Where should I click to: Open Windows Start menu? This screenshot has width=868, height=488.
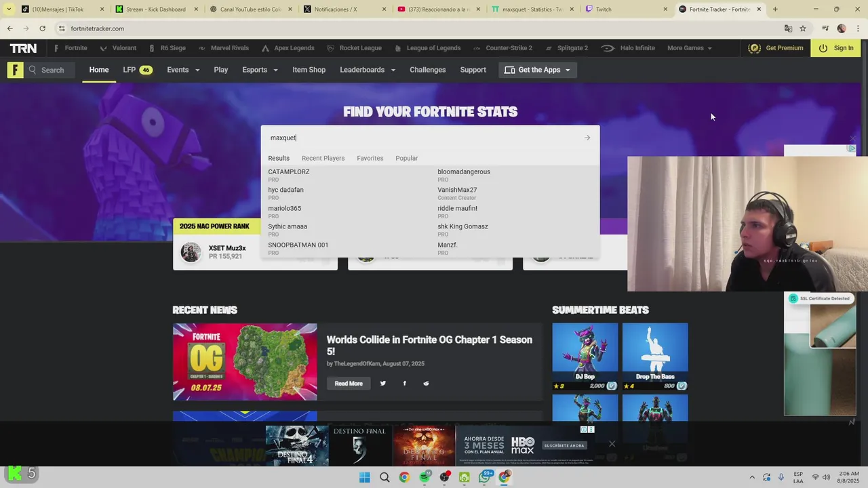(364, 477)
